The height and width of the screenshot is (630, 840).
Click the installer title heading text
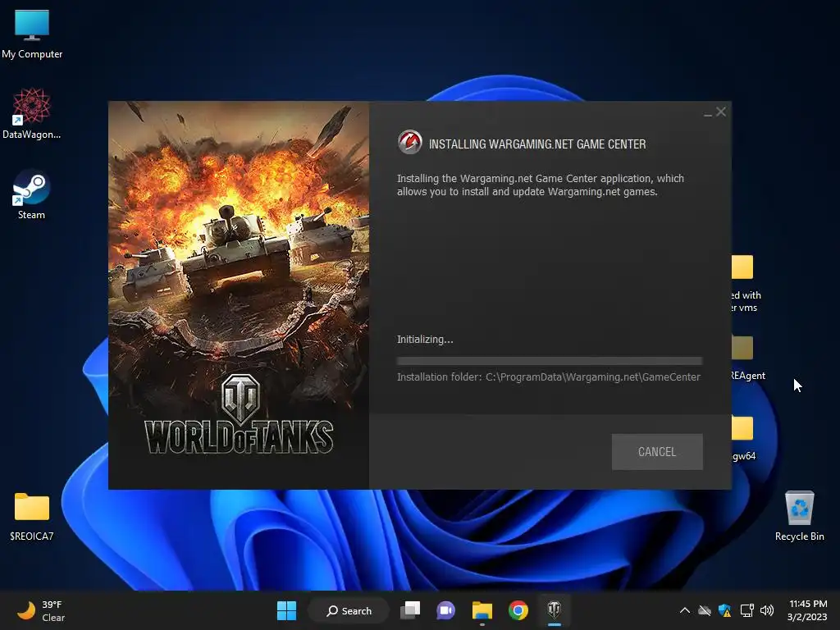click(537, 144)
